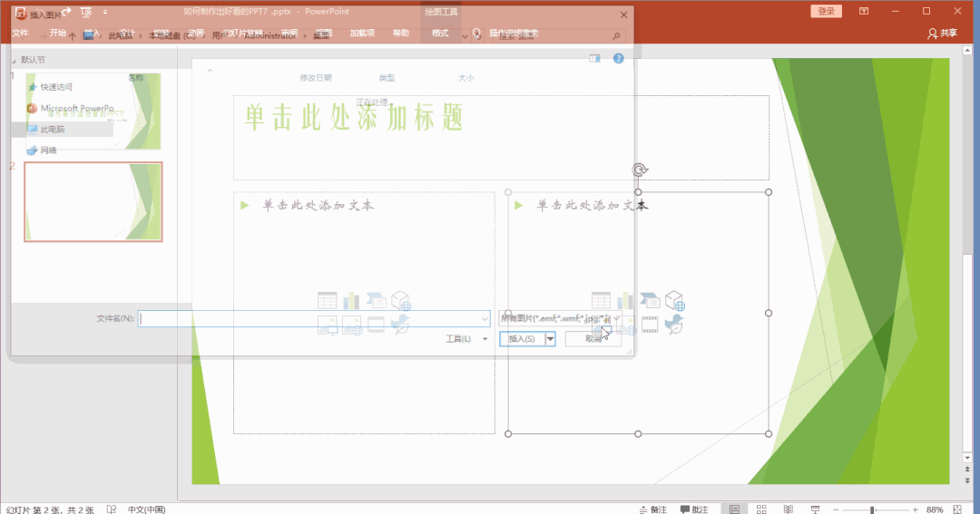
Task: Click the 类型 column header
Action: (x=387, y=77)
